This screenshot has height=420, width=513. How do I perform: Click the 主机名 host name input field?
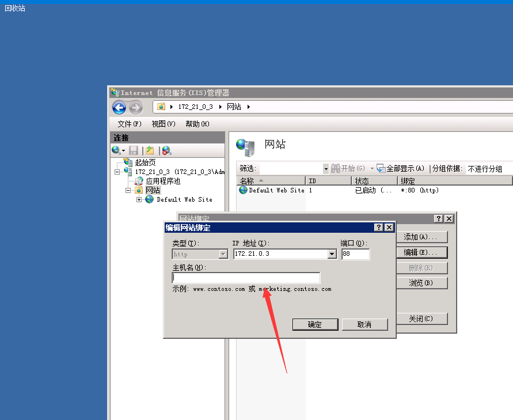[246, 278]
